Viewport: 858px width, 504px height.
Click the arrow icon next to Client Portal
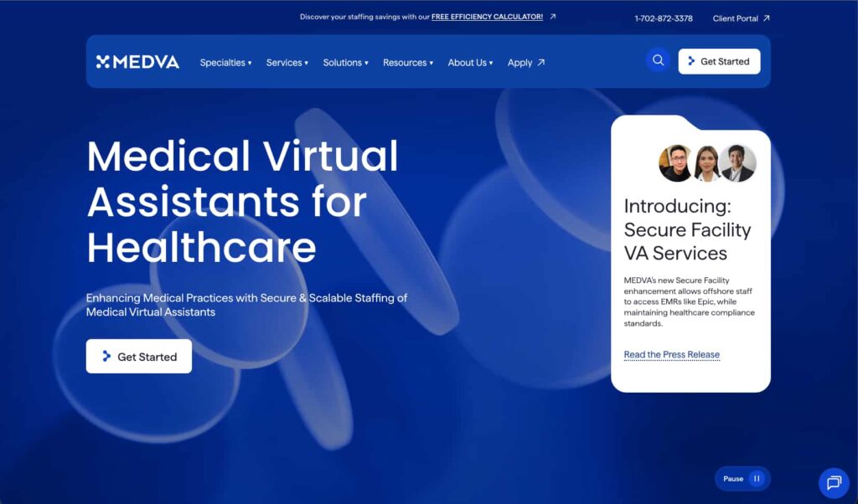point(766,18)
